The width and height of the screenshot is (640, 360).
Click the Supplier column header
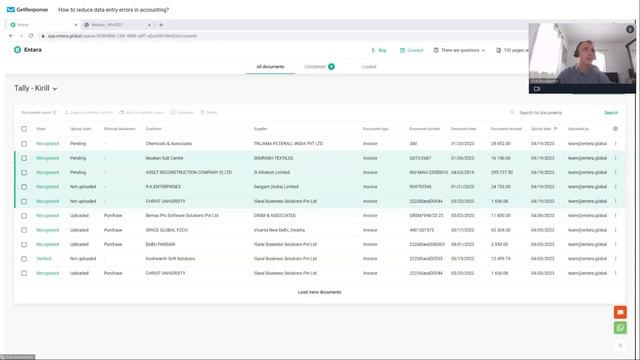point(260,129)
